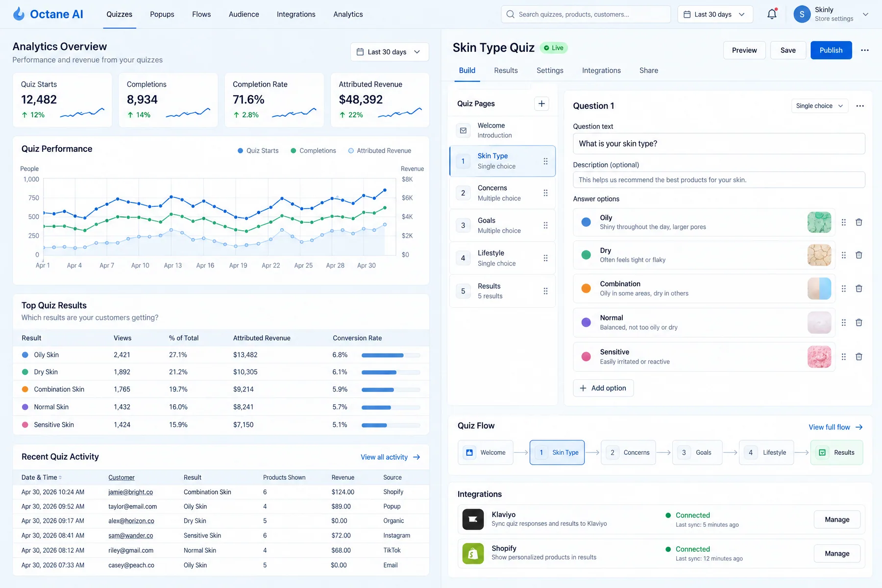Grab the drag handle for Normal option

tap(844, 322)
